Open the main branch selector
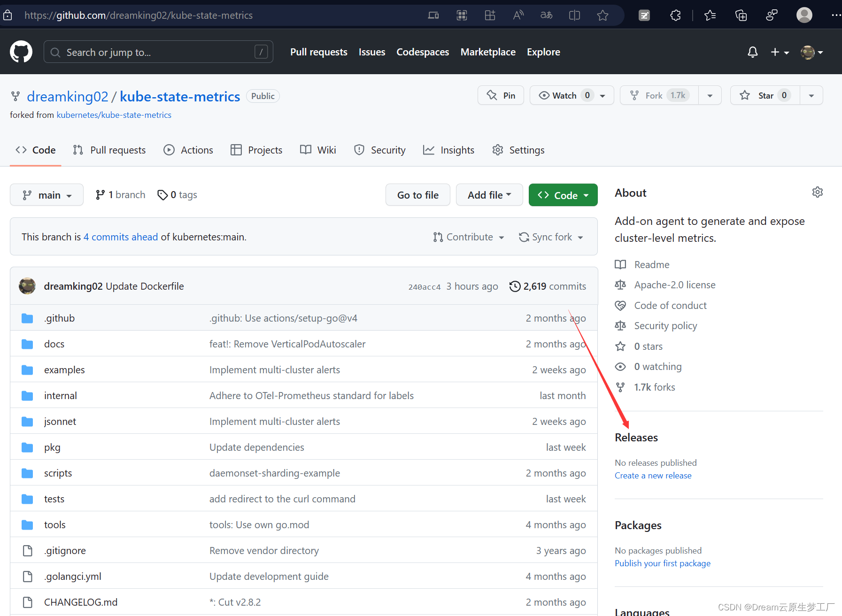The width and height of the screenshot is (842, 616). [x=46, y=195]
